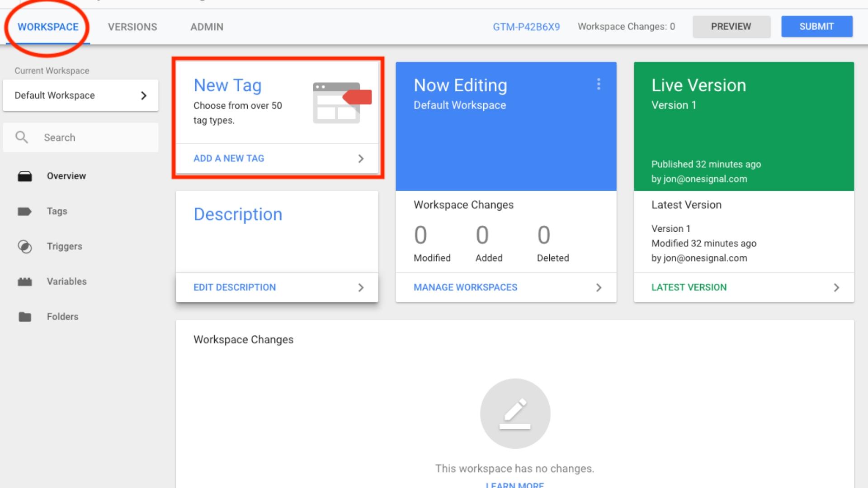
Task: Click the Submit button
Action: [x=816, y=26]
